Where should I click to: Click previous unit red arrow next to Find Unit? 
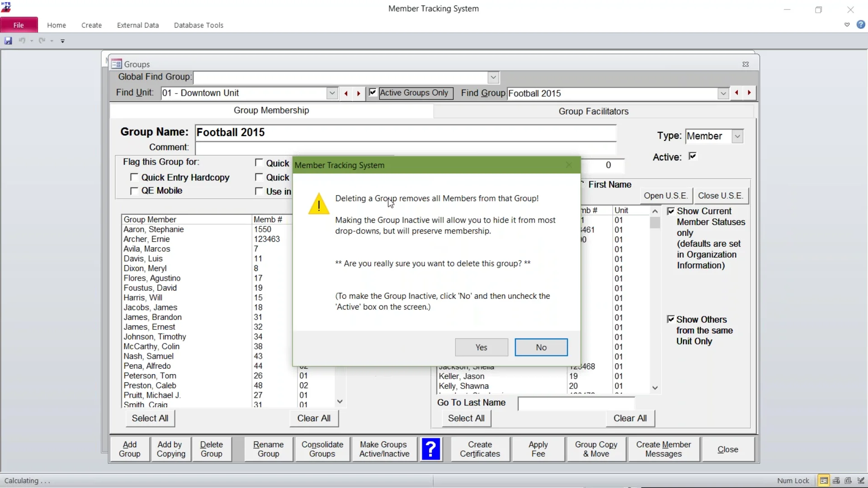(346, 94)
